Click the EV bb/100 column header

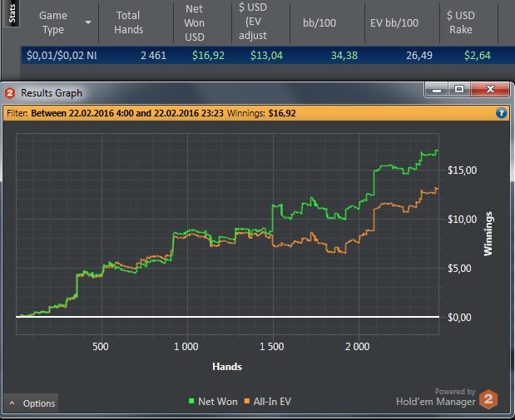[394, 22]
